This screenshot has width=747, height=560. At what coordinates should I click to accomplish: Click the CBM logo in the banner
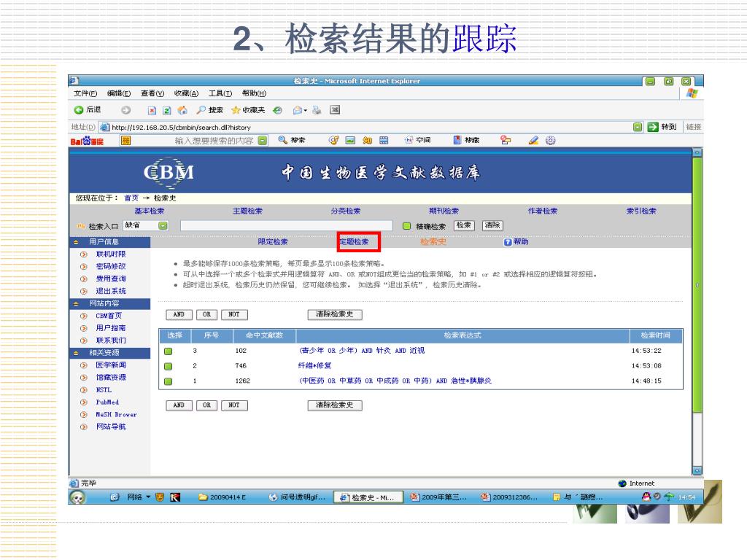coord(169,172)
